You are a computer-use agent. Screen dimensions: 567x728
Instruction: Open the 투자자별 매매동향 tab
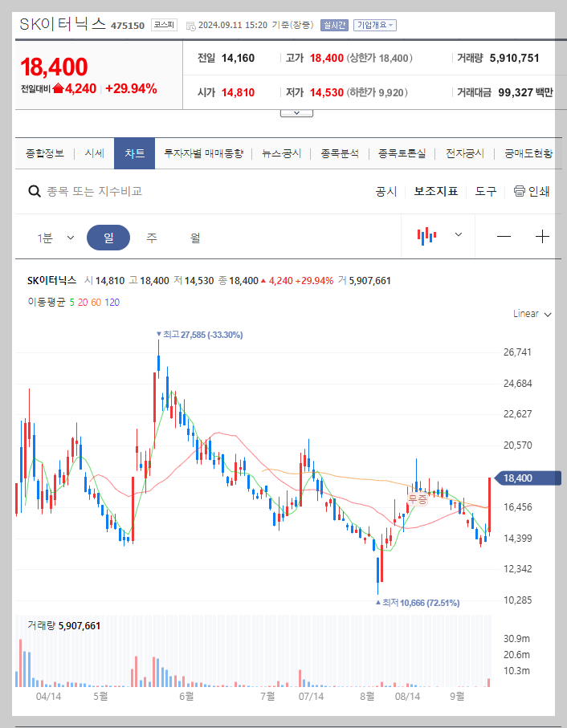click(x=203, y=153)
